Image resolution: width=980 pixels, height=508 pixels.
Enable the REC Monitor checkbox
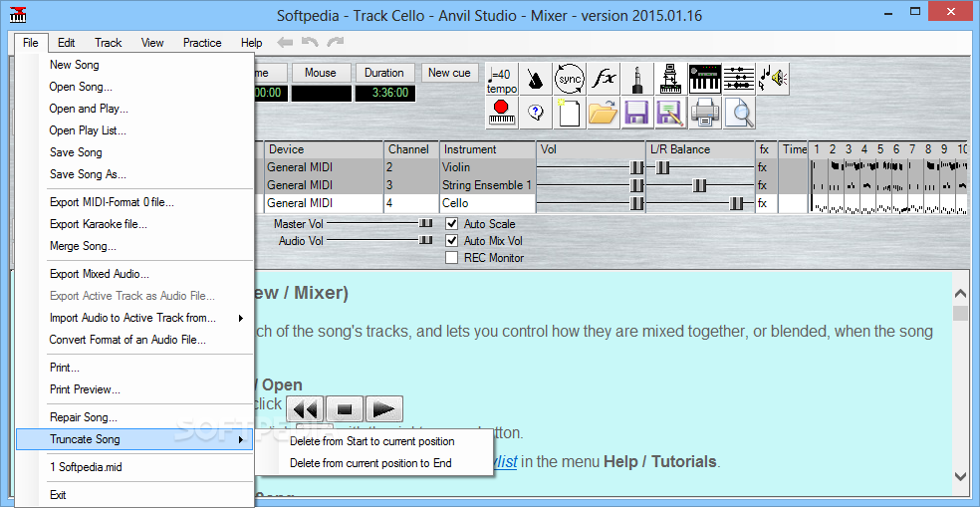(452, 257)
